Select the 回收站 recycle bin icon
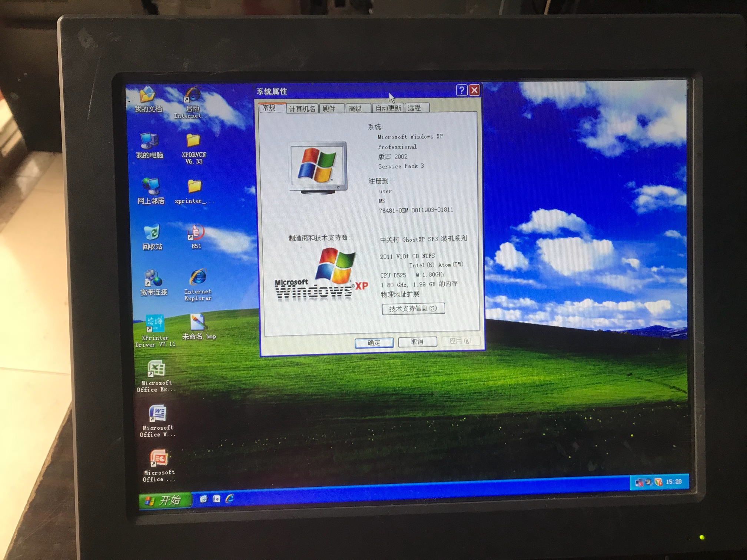Image resolution: width=747 pixels, height=560 pixels. pos(152,236)
